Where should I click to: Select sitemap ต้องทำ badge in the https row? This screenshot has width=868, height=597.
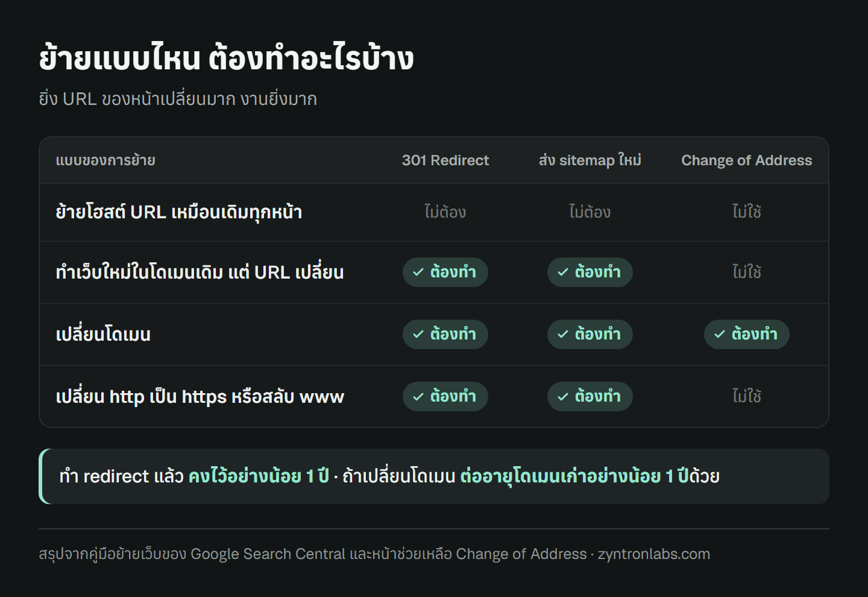click(x=590, y=397)
